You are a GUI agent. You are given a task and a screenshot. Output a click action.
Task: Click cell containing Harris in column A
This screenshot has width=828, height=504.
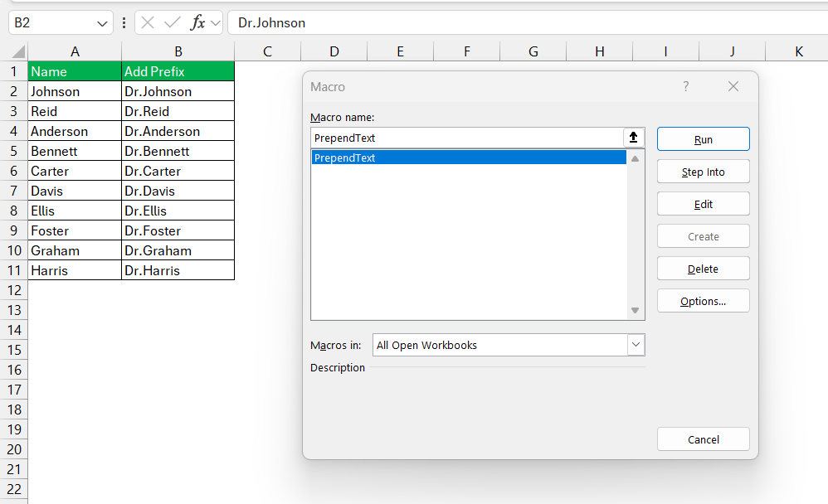pyautogui.click(x=75, y=270)
